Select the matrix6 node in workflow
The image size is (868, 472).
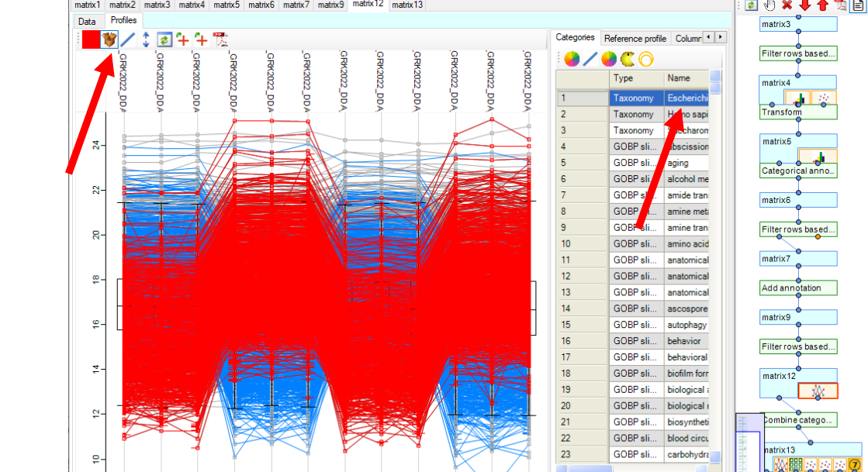(798, 200)
